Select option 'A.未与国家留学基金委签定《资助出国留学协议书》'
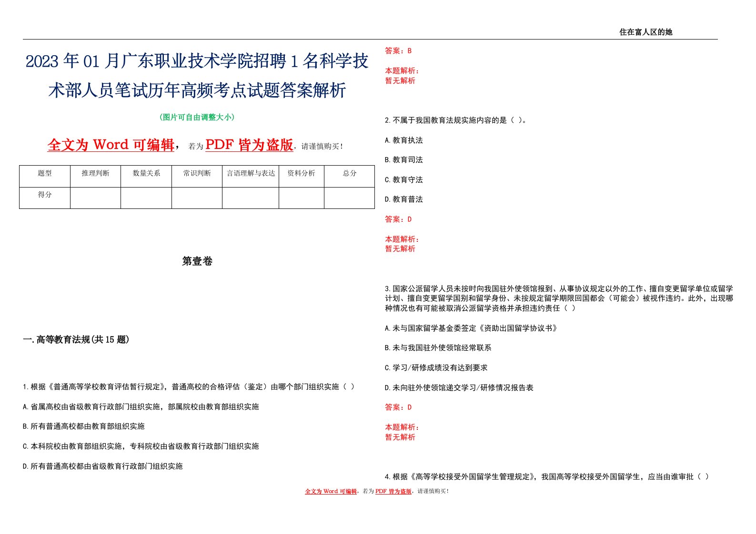Screen dimensions: 756x534 pos(472,328)
